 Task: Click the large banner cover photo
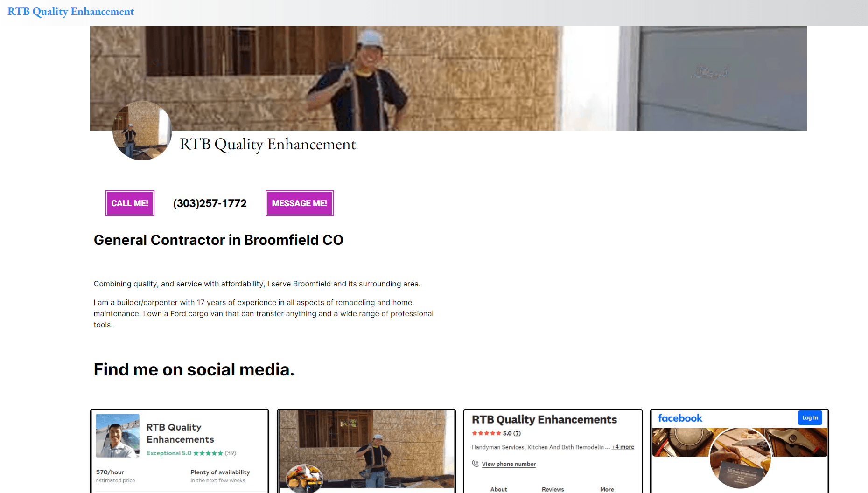coord(448,78)
